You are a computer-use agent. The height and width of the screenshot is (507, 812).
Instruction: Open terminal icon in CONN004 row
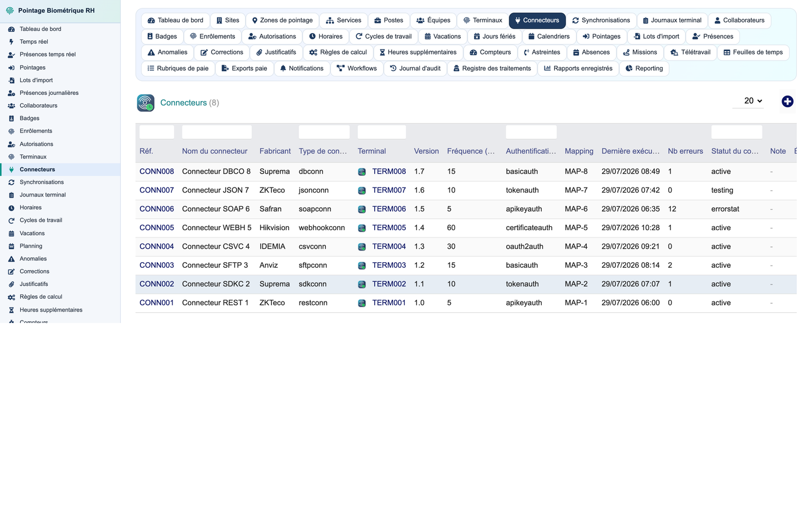[x=362, y=246]
